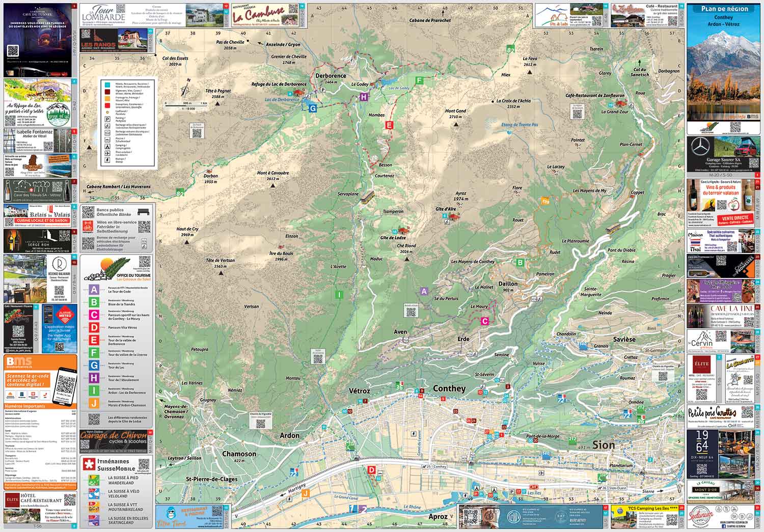This screenshot has height=532, width=764.
Task: Click the Mont Gond 2710 m peak label
Action: [456, 114]
